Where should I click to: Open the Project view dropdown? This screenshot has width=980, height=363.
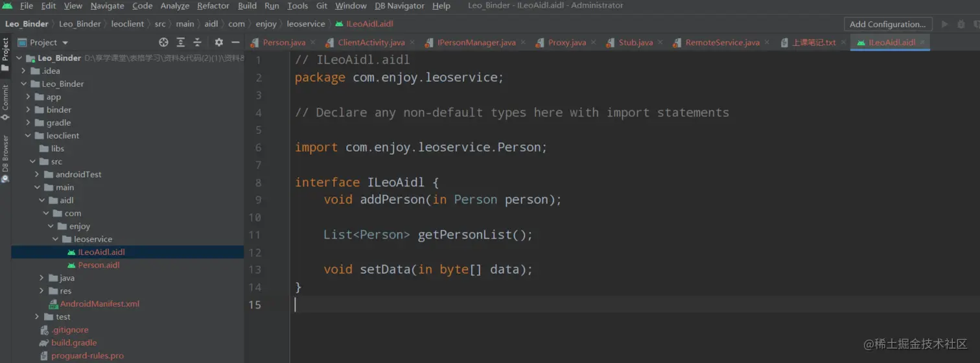pyautogui.click(x=43, y=42)
